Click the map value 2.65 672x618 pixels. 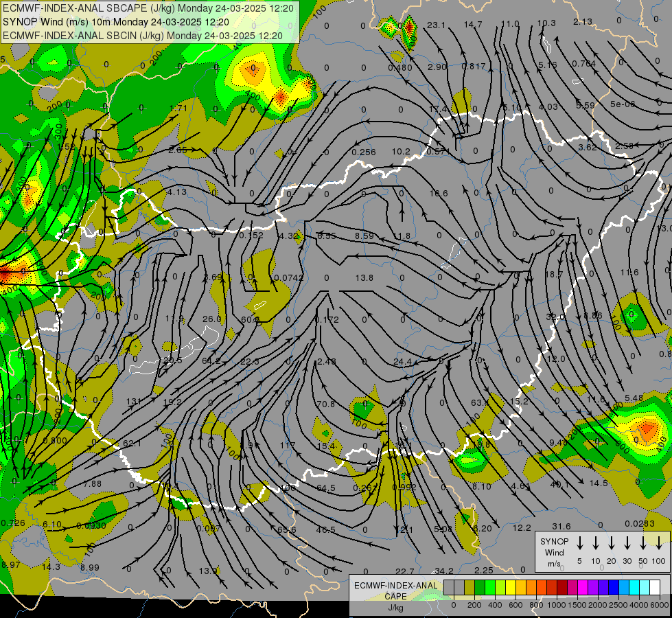click(177, 150)
